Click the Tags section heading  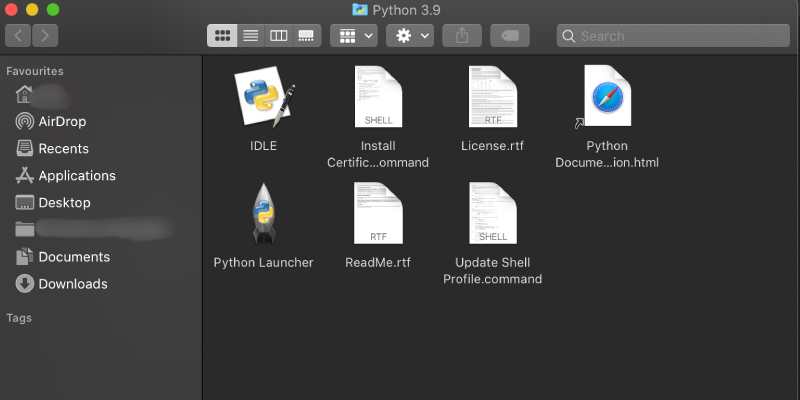[19, 318]
